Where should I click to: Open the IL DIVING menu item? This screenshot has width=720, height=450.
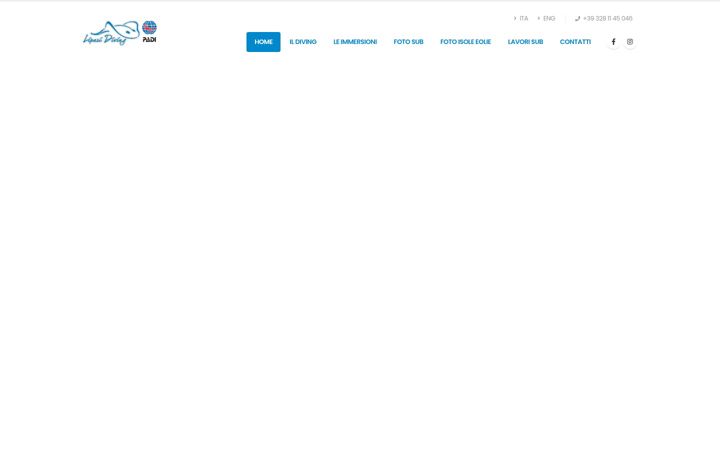[303, 42]
